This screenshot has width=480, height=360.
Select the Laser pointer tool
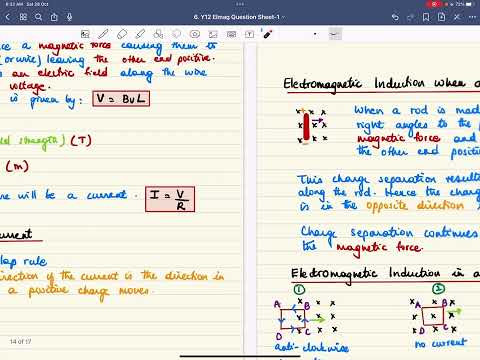(x=267, y=34)
